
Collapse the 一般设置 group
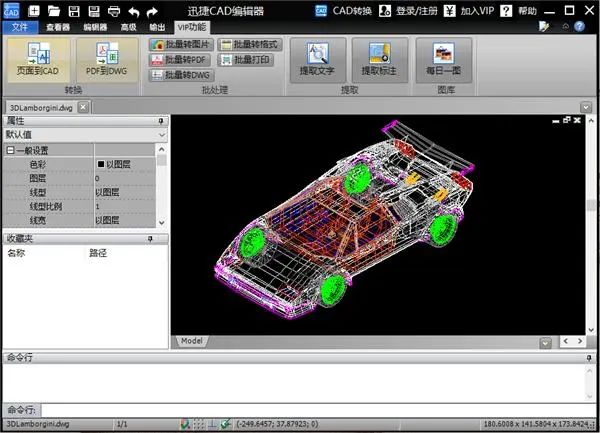click(x=10, y=150)
